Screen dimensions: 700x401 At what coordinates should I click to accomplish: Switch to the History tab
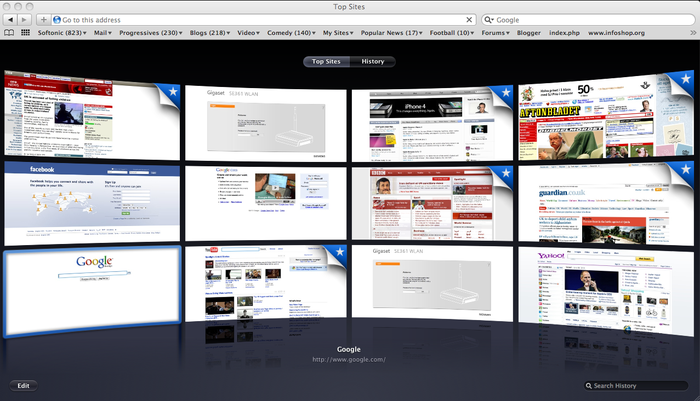click(372, 62)
